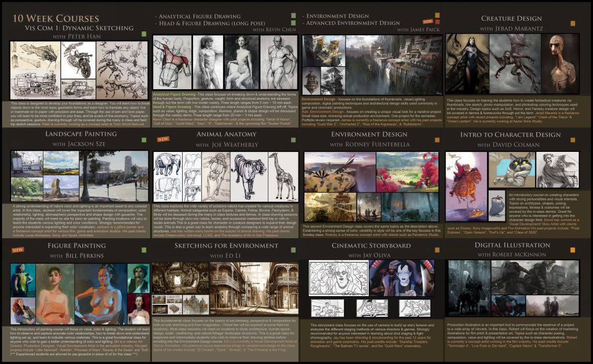Select the 'Analytical Figure Drawing' title
The width and height of the screenshot is (593, 364).
[x=199, y=16]
